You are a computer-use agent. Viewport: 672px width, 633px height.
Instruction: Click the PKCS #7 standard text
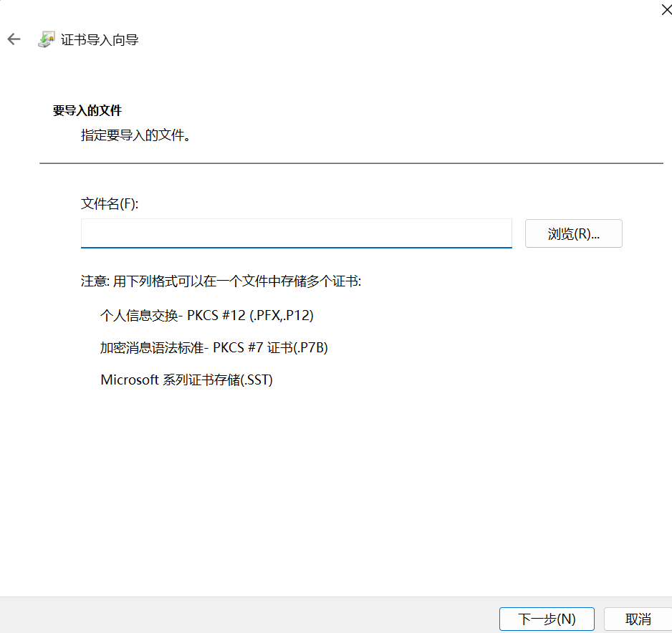click(x=239, y=348)
